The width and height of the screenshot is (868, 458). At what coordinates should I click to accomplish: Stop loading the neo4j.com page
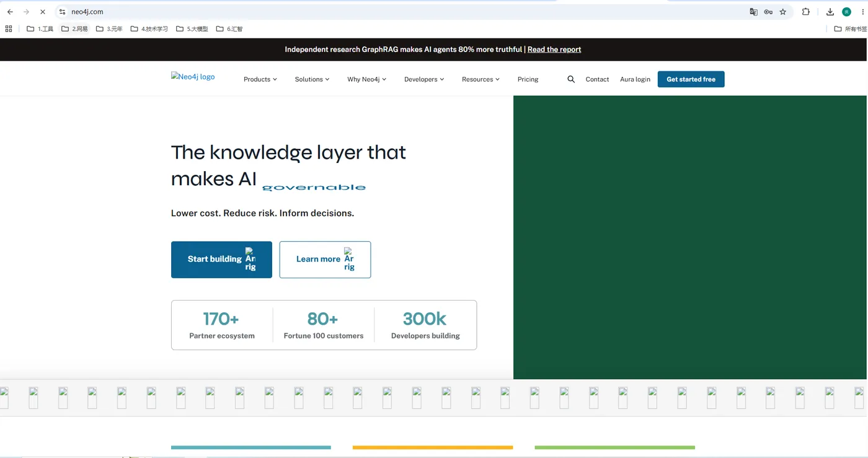click(43, 12)
